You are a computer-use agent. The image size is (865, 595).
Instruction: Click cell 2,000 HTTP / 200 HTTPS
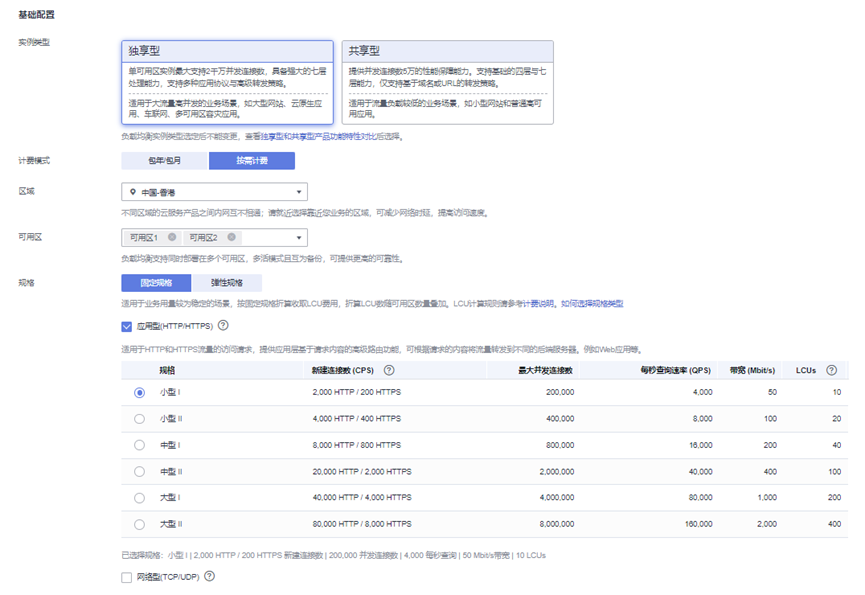point(356,392)
